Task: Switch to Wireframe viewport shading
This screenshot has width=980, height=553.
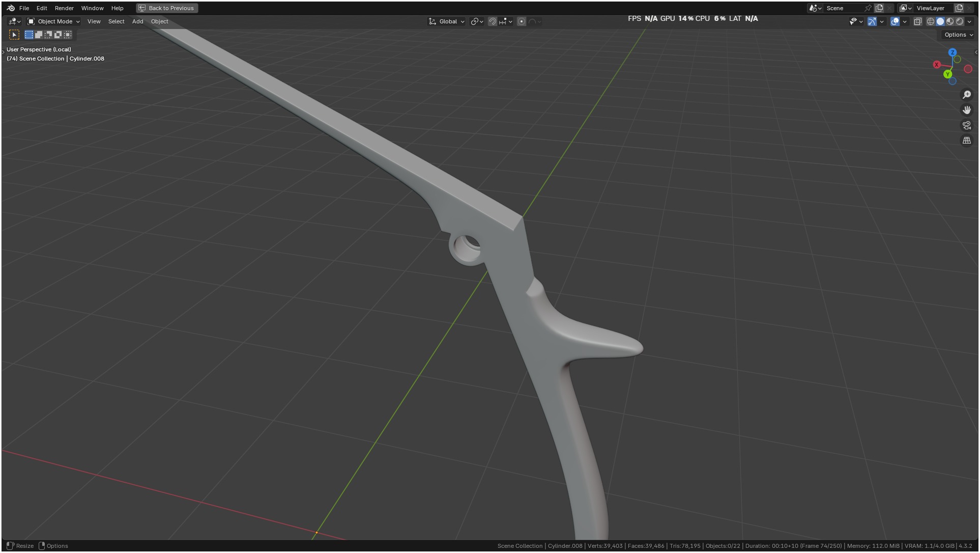Action: pos(931,21)
